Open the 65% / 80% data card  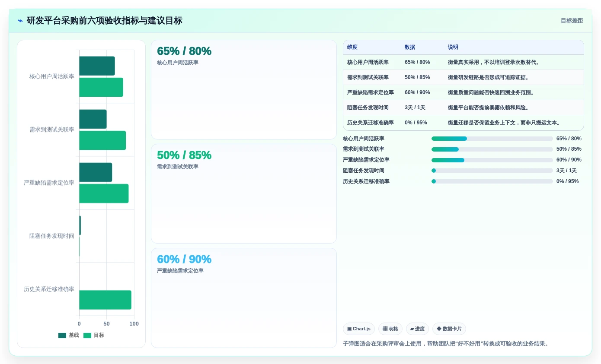tap(244, 90)
